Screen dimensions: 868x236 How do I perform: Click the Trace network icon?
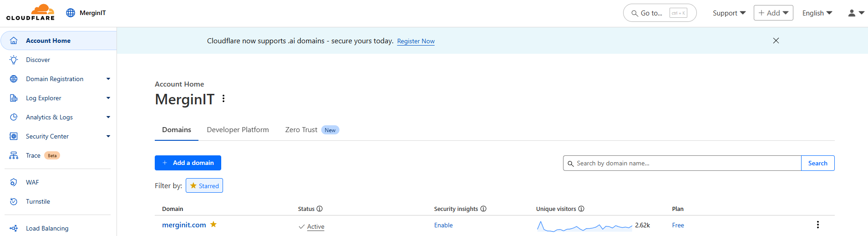[14, 155]
